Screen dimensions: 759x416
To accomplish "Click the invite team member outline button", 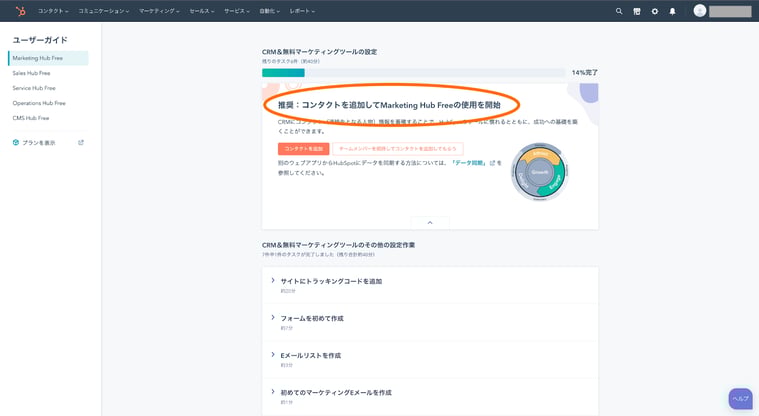I will click(397, 149).
